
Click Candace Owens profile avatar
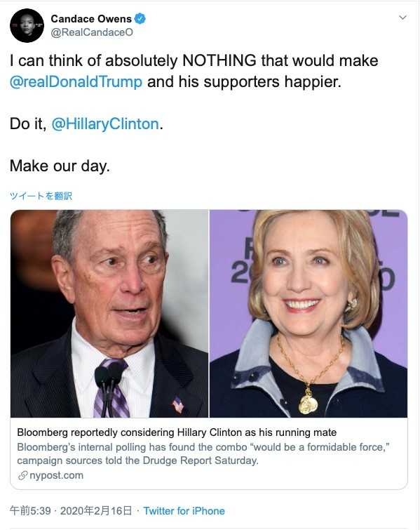pos(27,26)
